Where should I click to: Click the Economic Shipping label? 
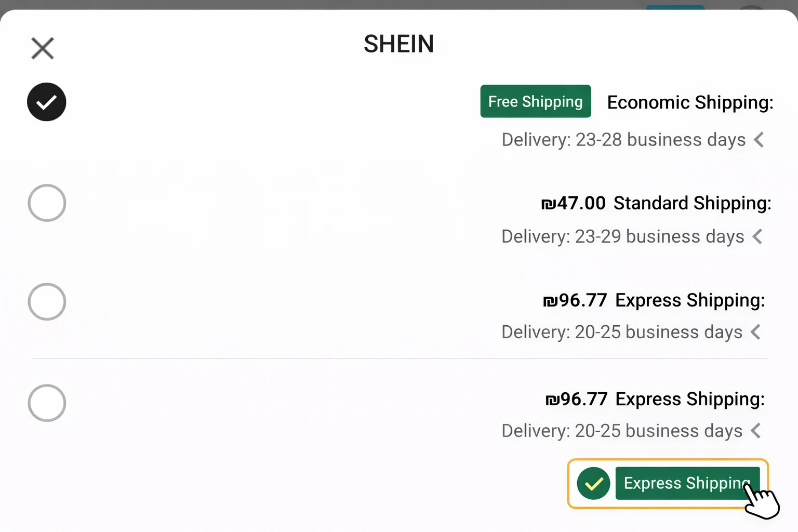690,102
